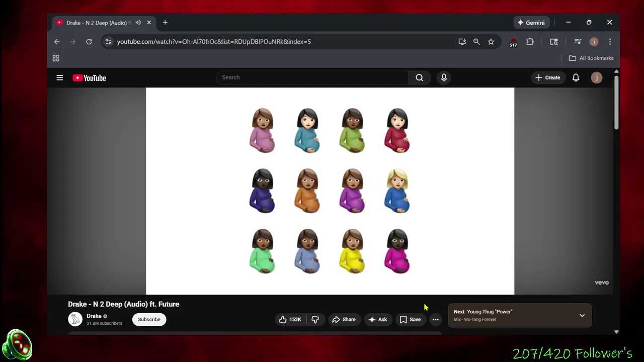This screenshot has height=362, width=644.
Task: Select the Drake - N 2 Deep tab
Action: click(103, 23)
